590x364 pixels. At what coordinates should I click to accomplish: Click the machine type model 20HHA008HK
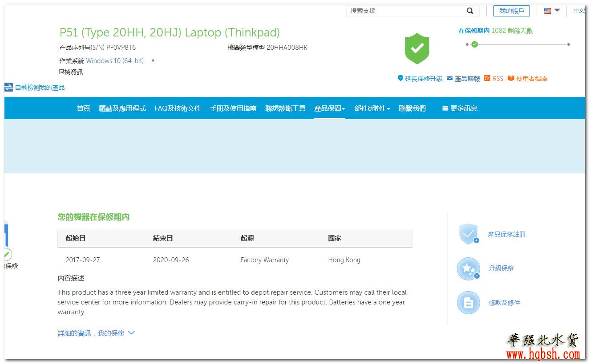287,48
